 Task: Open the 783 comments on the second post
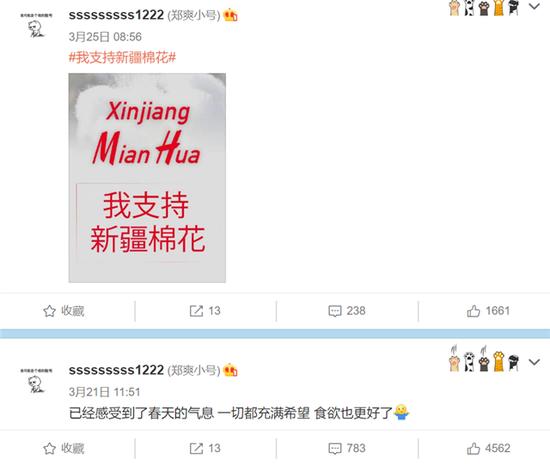335,449
